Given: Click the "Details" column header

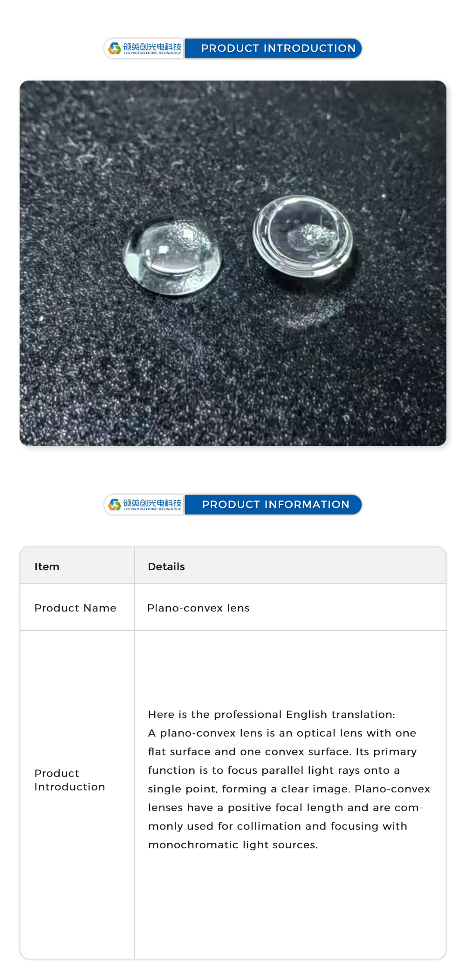Looking at the screenshot, I should click(x=166, y=567).
